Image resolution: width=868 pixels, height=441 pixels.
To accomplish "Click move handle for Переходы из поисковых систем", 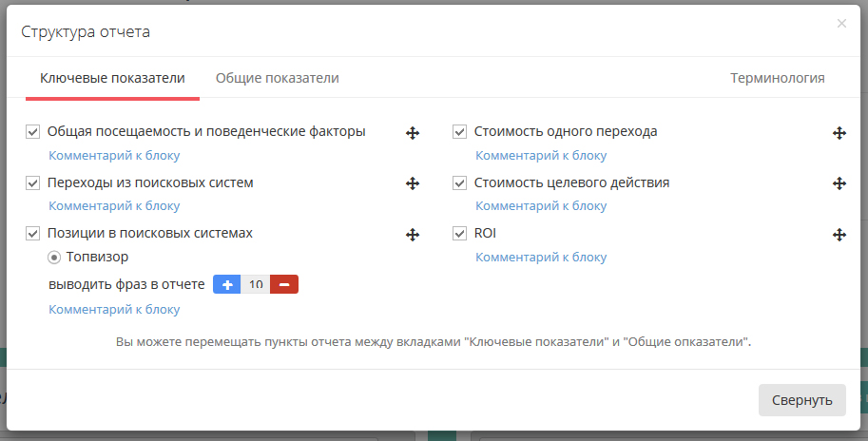I will pos(413,183).
